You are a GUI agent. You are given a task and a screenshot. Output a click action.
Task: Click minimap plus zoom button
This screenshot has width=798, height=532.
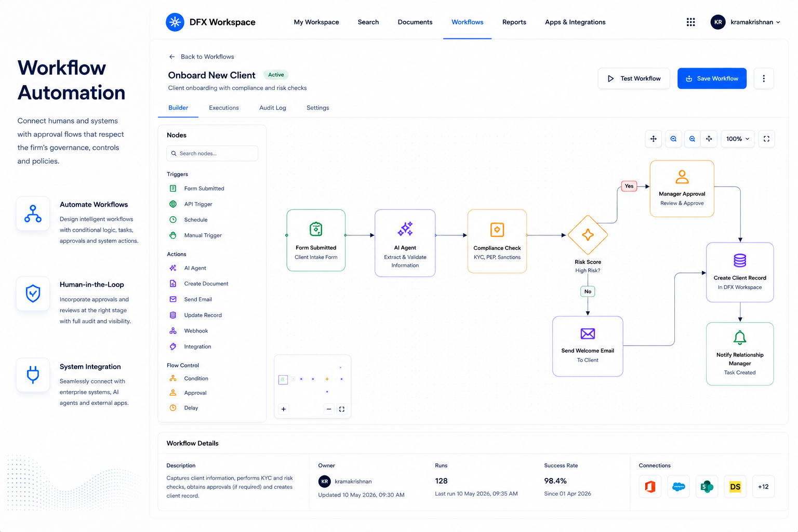284,409
